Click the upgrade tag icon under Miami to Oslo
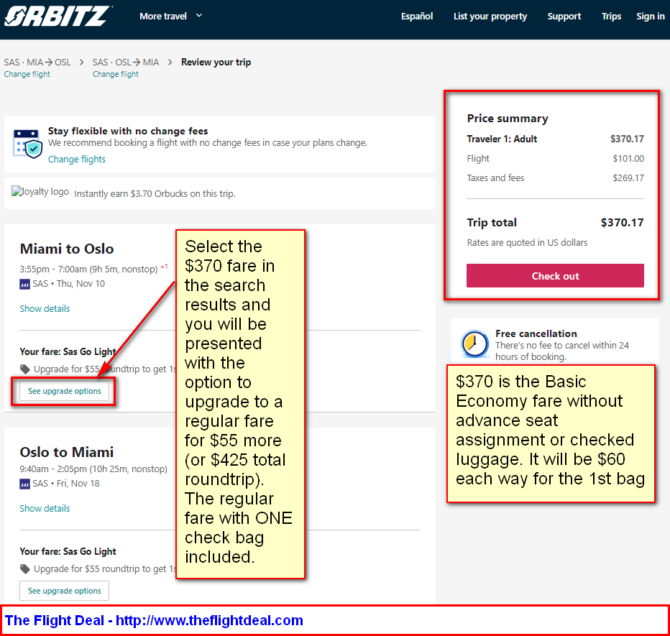 (25, 369)
